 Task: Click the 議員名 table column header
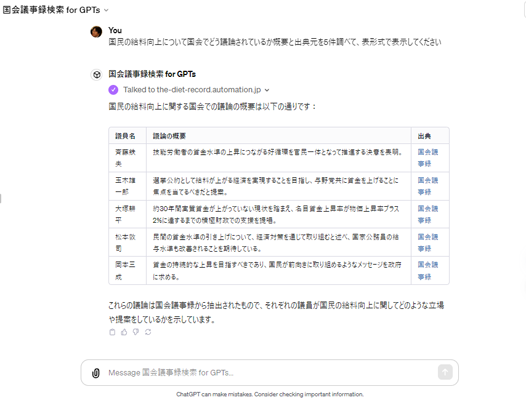(125, 136)
